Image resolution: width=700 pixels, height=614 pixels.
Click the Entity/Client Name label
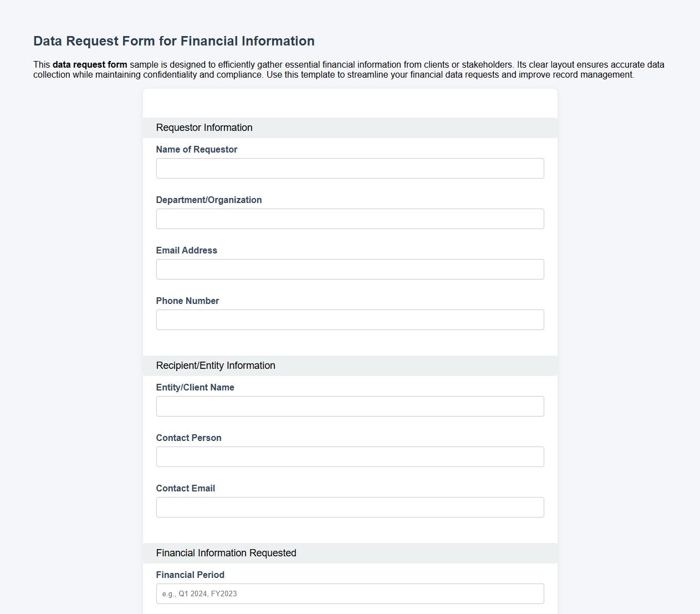pos(195,387)
